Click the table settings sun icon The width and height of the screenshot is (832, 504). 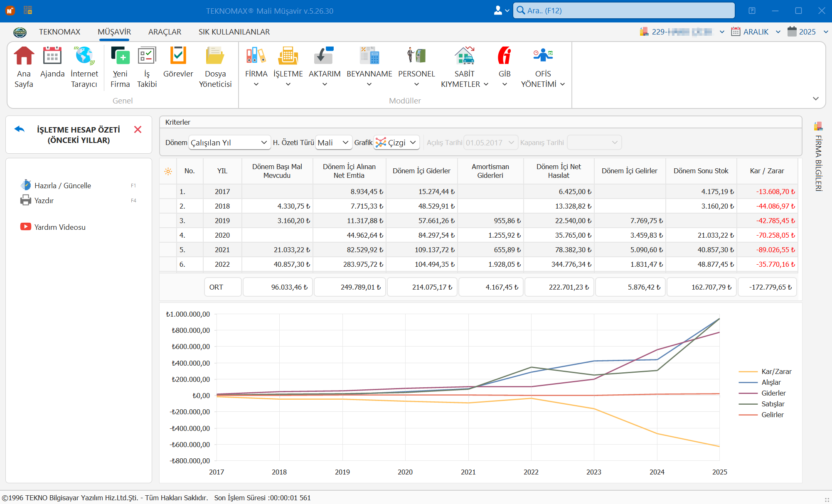[x=168, y=171]
